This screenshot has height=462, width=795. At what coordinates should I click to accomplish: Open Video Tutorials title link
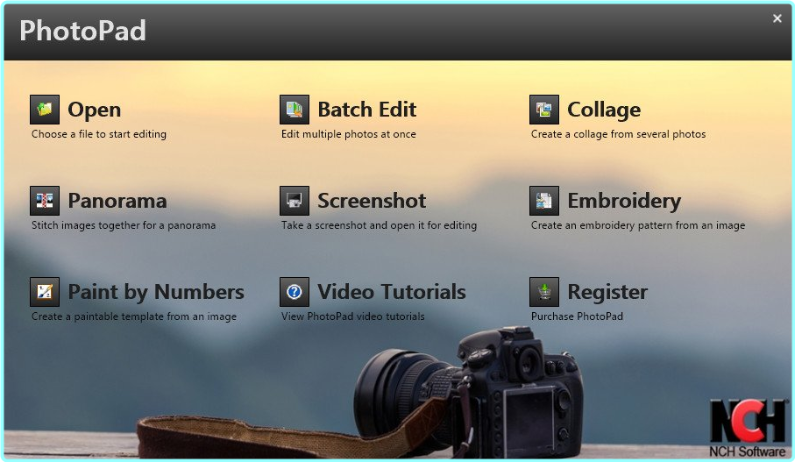pyautogui.click(x=391, y=292)
